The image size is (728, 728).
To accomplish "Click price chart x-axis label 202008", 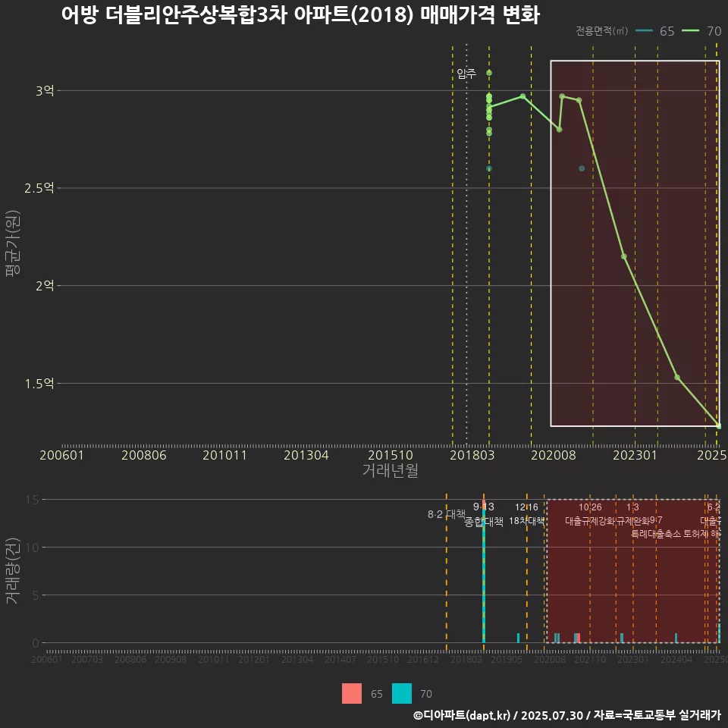I will point(554,455).
